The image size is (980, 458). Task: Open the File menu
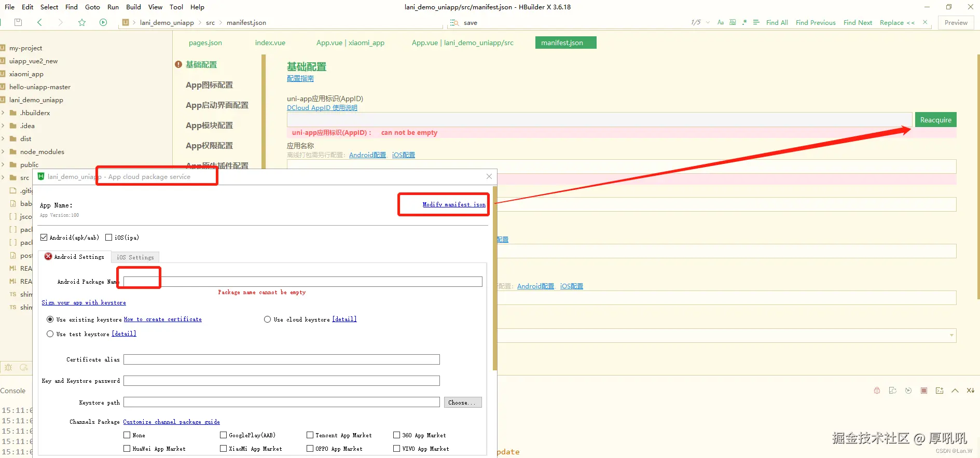click(9, 7)
